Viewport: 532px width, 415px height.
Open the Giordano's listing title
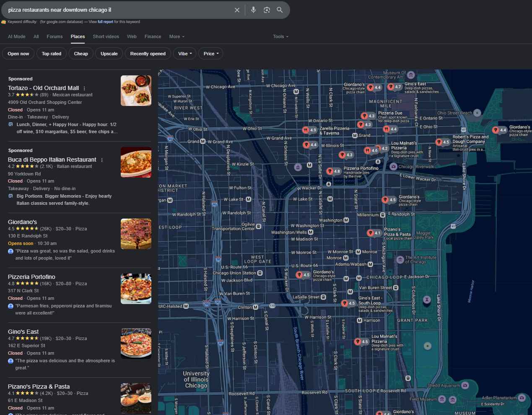point(22,222)
